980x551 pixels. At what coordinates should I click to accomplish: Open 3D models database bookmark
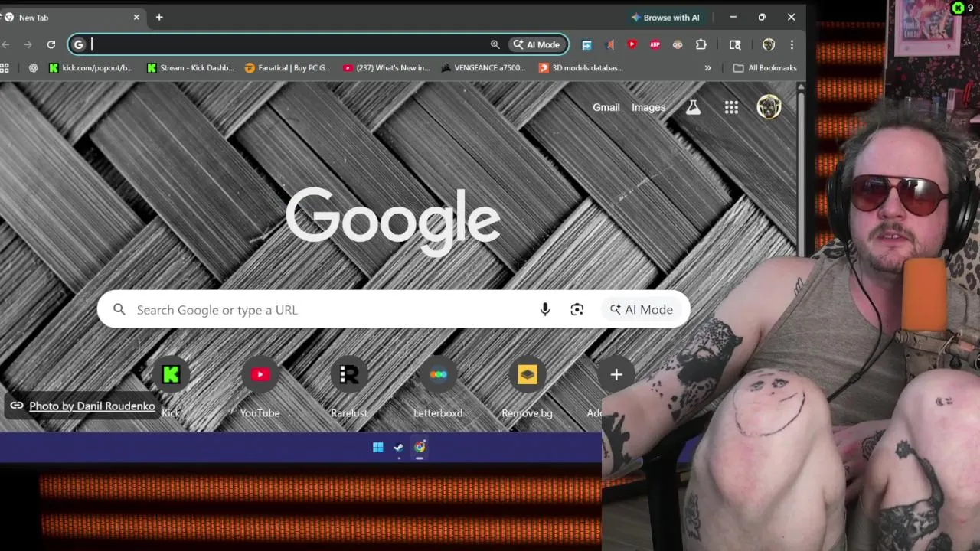pos(580,68)
